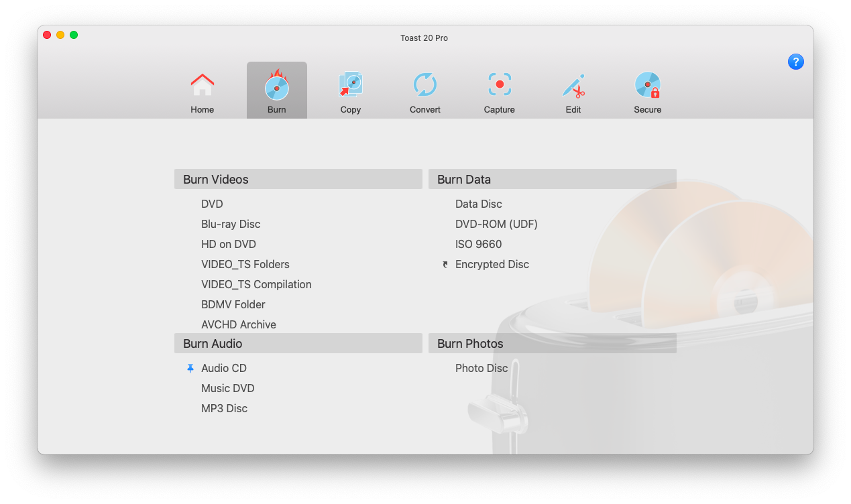Image resolution: width=851 pixels, height=504 pixels.
Task: Start an Audio CD project
Action: [224, 368]
